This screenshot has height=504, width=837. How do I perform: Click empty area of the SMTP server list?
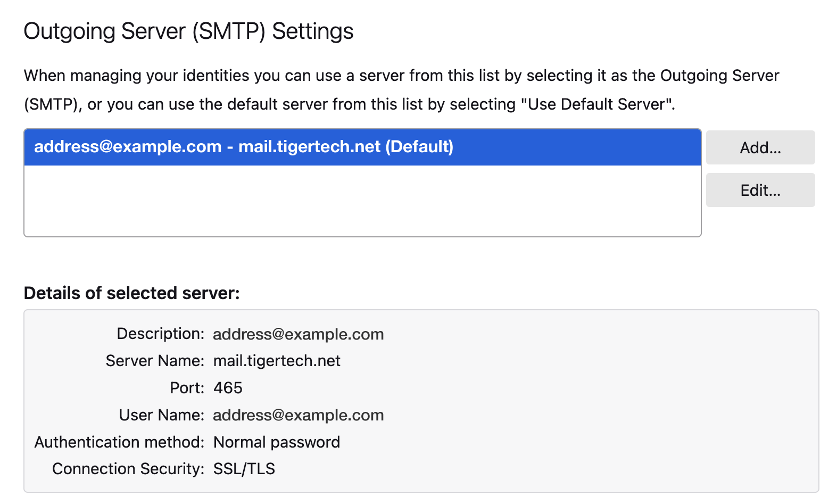click(x=362, y=201)
